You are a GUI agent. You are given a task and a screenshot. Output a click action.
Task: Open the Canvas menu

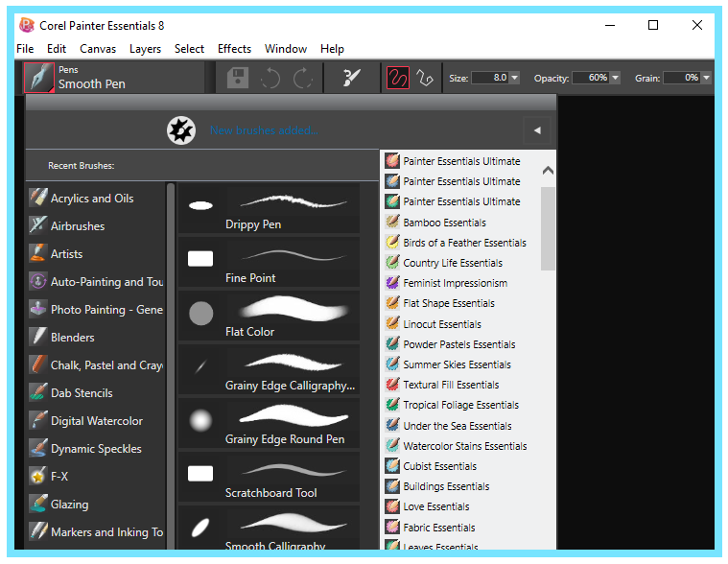98,49
